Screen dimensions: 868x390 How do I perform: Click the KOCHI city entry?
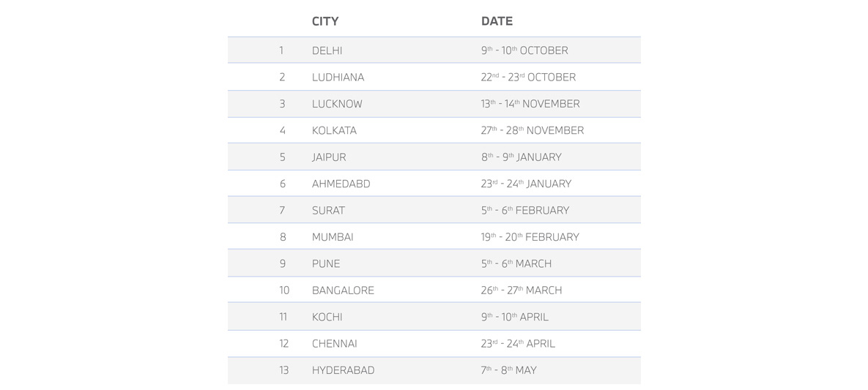327,317
